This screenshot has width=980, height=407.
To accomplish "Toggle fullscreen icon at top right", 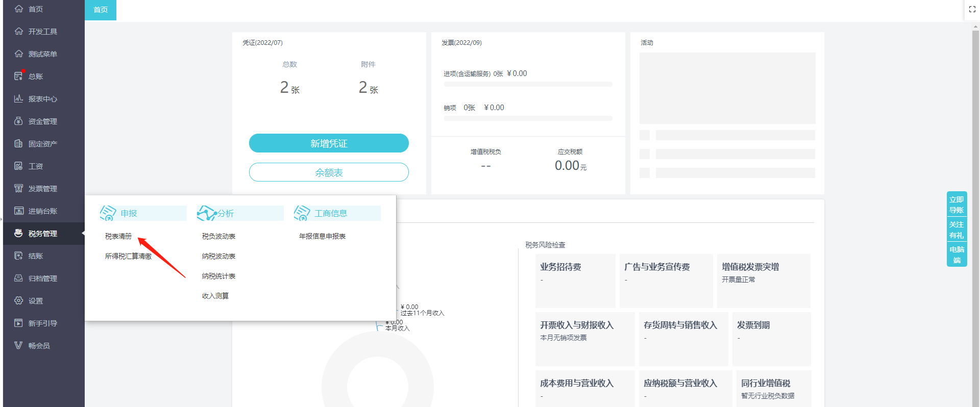I will click(x=972, y=9).
